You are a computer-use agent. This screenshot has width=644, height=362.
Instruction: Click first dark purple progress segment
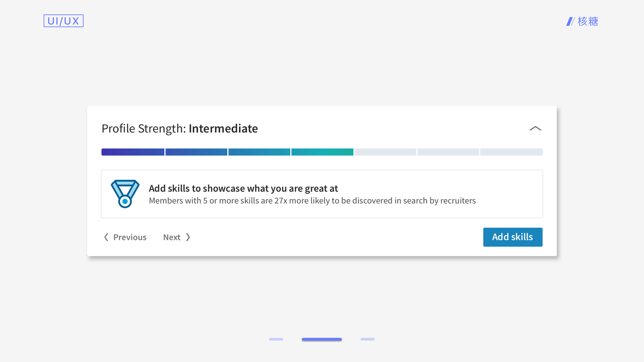133,152
